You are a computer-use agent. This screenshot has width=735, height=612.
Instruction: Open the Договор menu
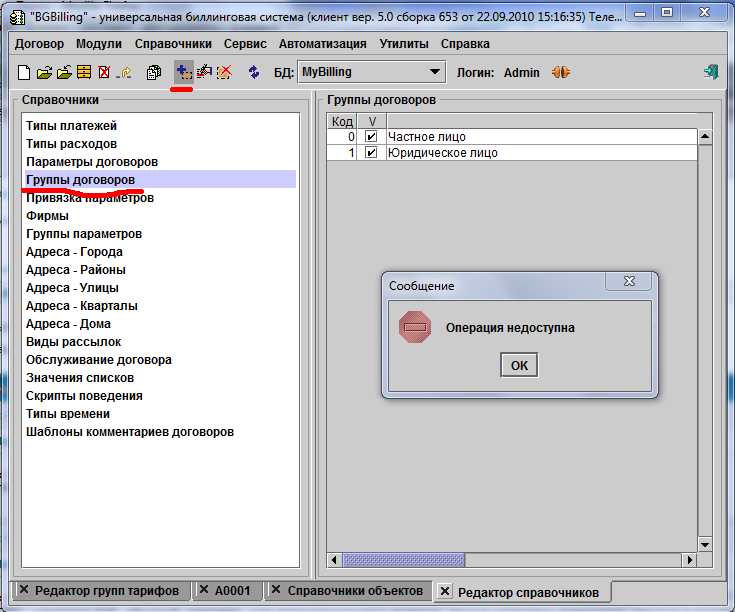[39, 44]
